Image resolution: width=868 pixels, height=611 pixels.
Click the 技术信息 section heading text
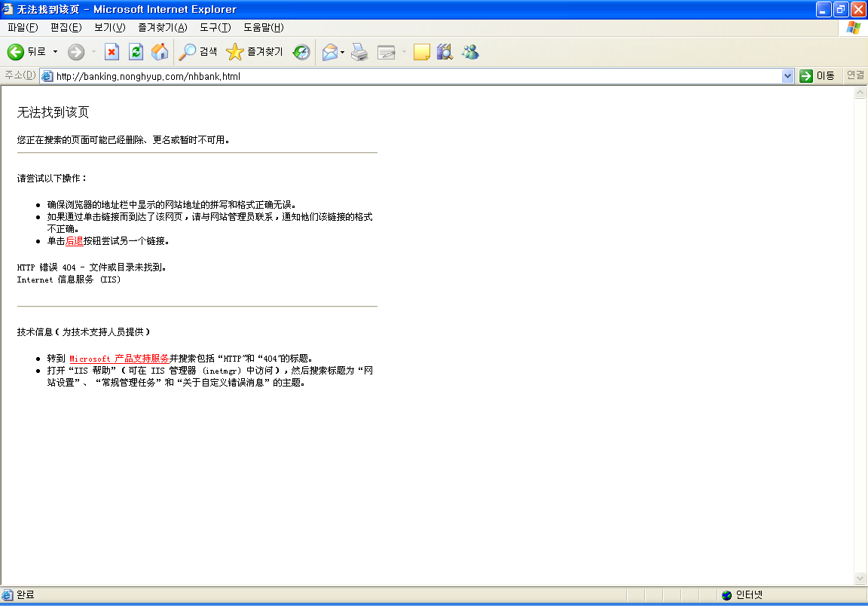pyautogui.click(x=84, y=332)
